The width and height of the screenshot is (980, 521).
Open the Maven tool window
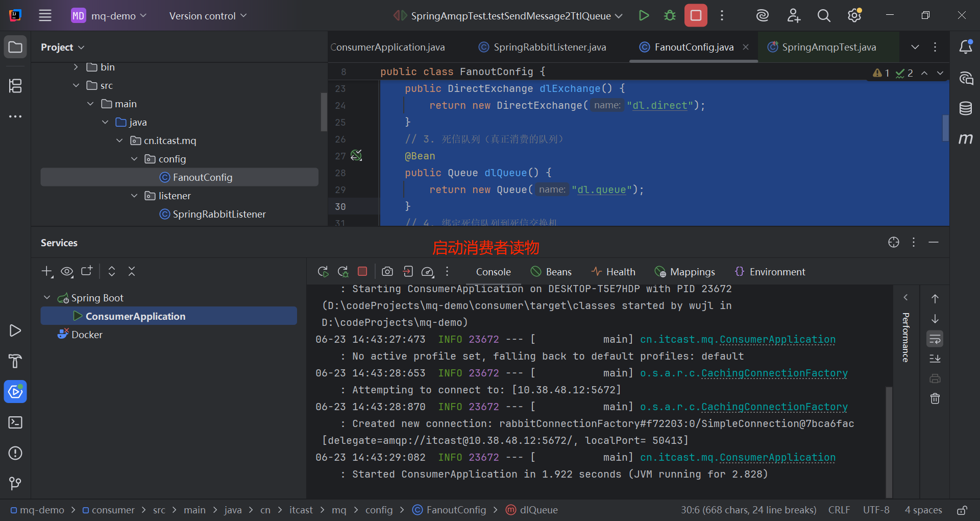tap(966, 138)
